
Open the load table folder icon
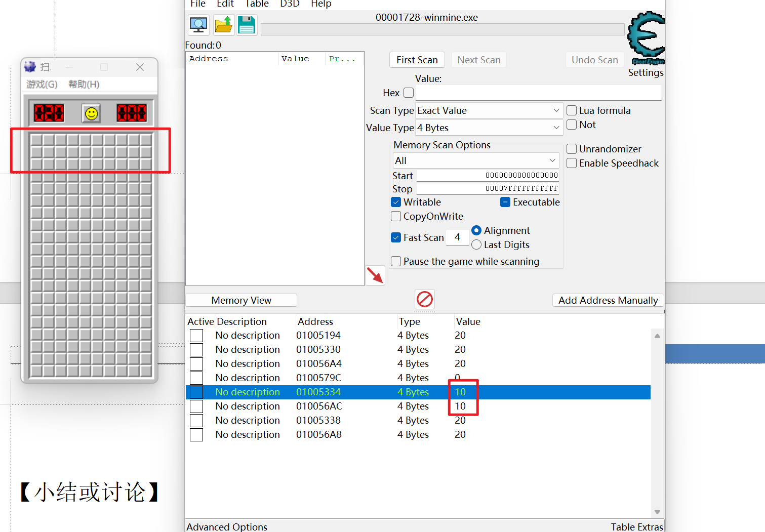[x=223, y=25]
